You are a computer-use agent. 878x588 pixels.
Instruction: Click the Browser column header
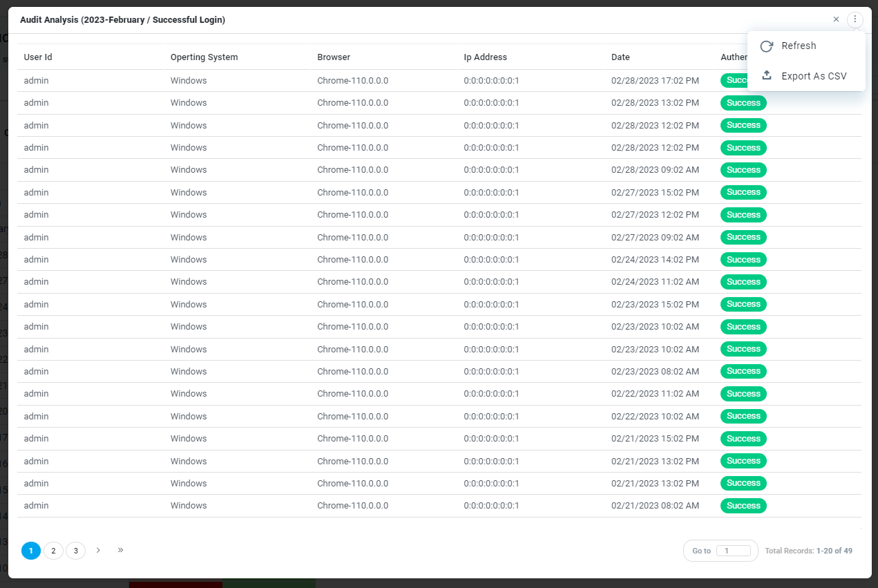334,57
